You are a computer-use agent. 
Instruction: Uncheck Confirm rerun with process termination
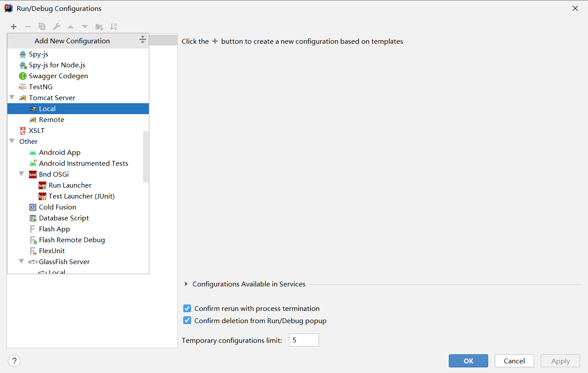(187, 308)
